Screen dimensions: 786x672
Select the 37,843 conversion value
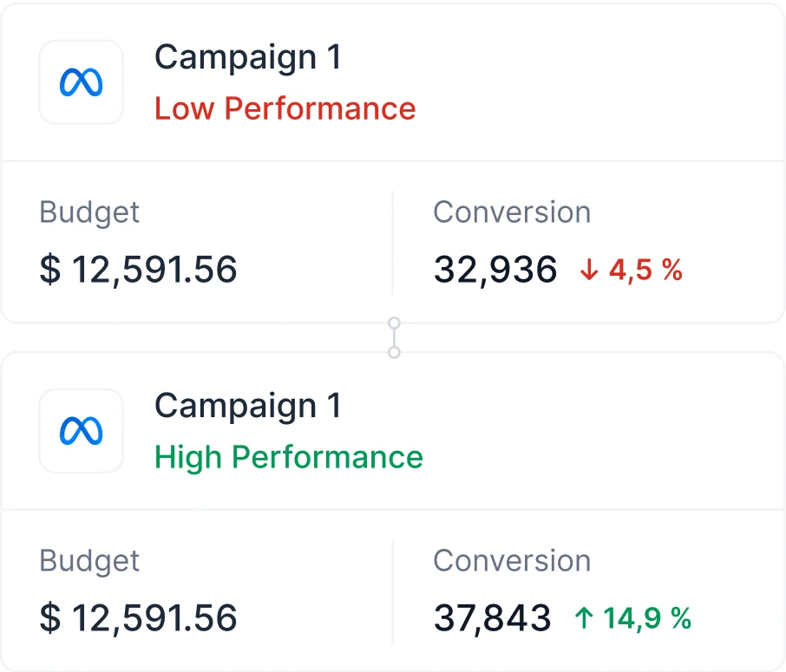coord(492,618)
